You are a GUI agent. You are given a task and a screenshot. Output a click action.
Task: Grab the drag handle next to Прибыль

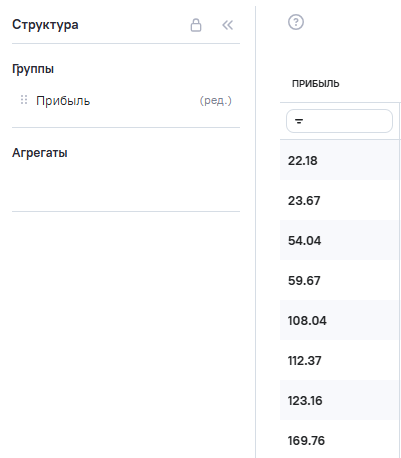[24, 100]
